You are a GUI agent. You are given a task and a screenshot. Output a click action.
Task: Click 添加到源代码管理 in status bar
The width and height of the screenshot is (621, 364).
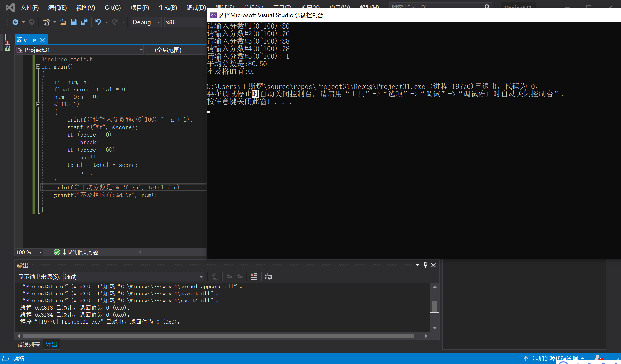[x=555, y=358]
